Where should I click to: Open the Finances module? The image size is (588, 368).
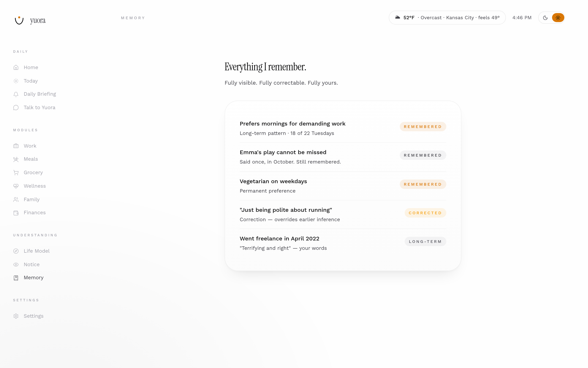tap(35, 212)
